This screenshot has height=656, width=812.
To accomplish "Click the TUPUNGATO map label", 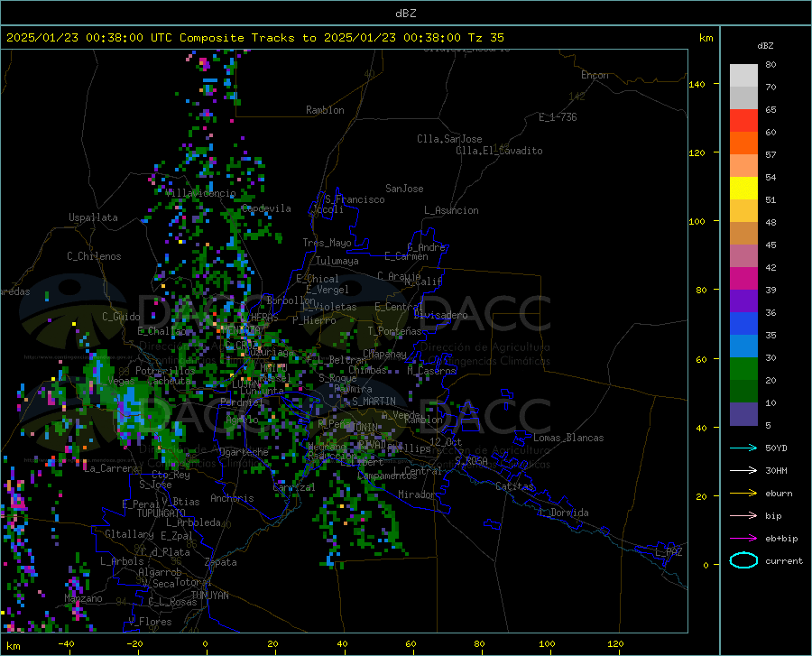I will pyautogui.click(x=161, y=513).
